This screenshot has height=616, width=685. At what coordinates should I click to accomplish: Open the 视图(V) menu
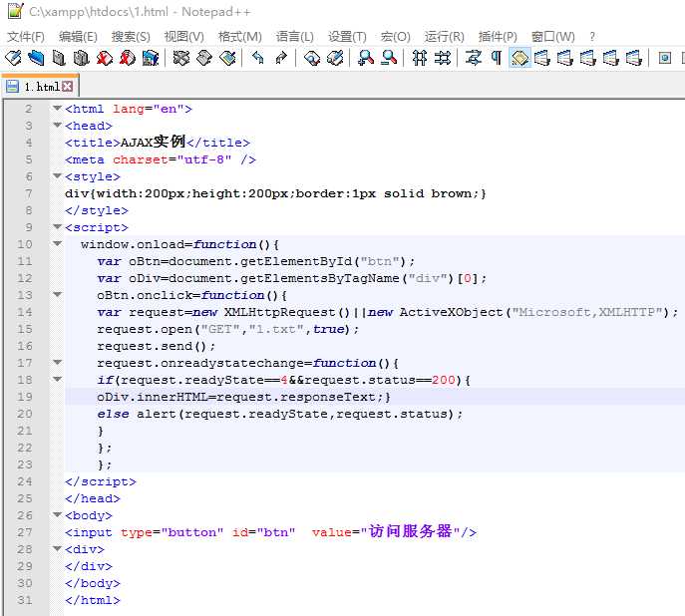tap(183, 37)
